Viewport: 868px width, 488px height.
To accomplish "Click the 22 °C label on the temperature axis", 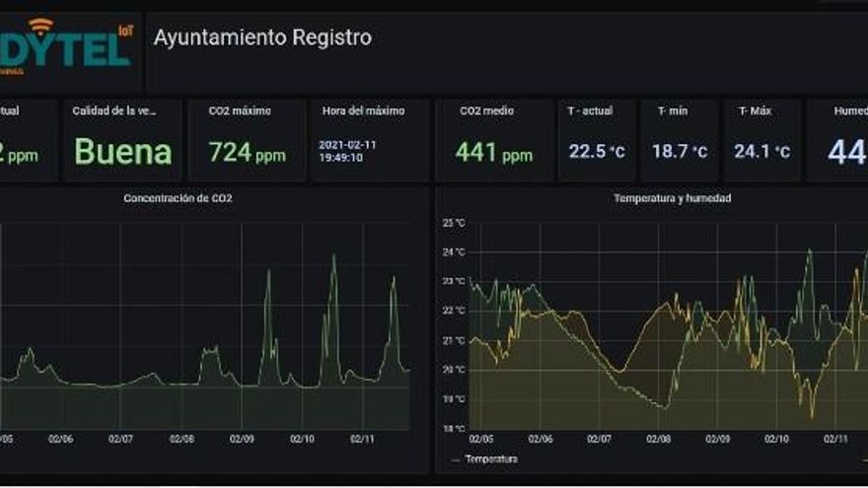I will pos(454,311).
